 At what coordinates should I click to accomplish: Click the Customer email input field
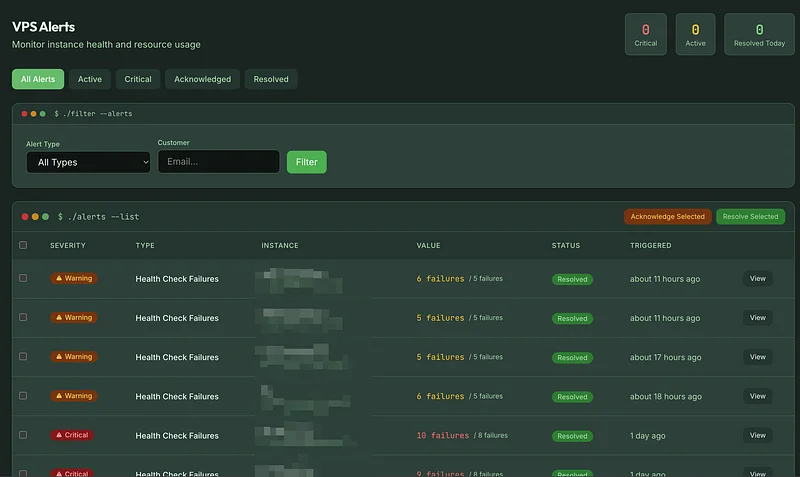pyautogui.click(x=218, y=162)
